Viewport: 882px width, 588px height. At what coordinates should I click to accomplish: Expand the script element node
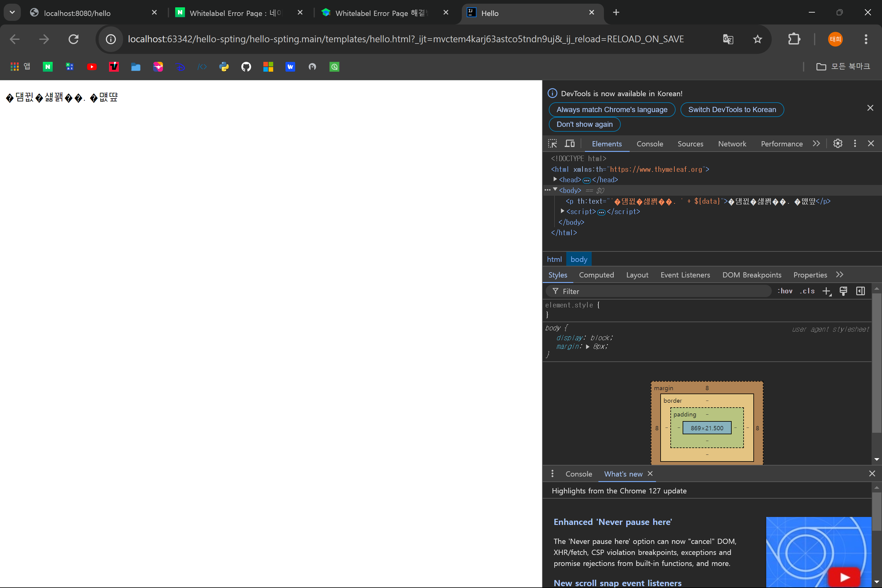(x=563, y=211)
